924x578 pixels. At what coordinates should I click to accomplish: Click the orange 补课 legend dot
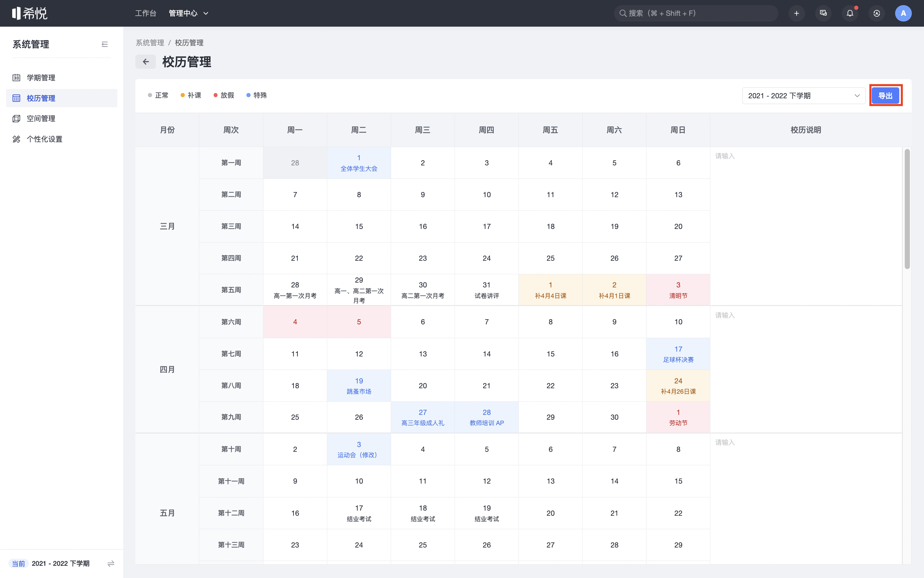(x=183, y=95)
